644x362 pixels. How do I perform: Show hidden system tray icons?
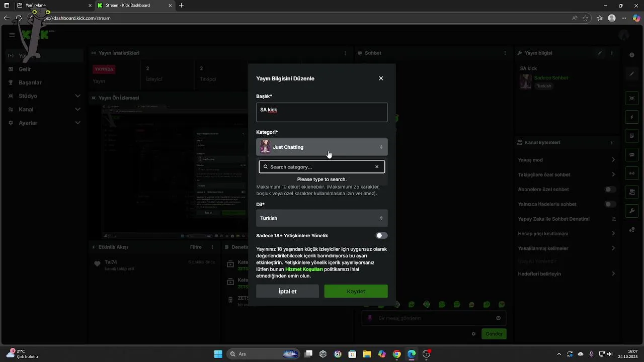[x=559, y=354]
